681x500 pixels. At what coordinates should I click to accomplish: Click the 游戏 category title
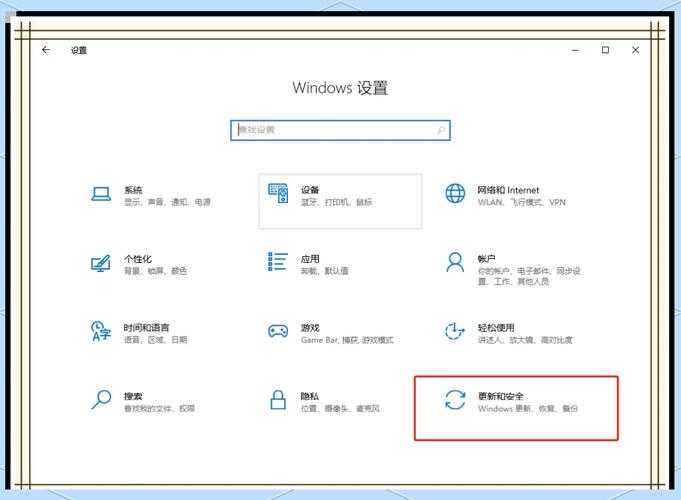[x=310, y=328]
